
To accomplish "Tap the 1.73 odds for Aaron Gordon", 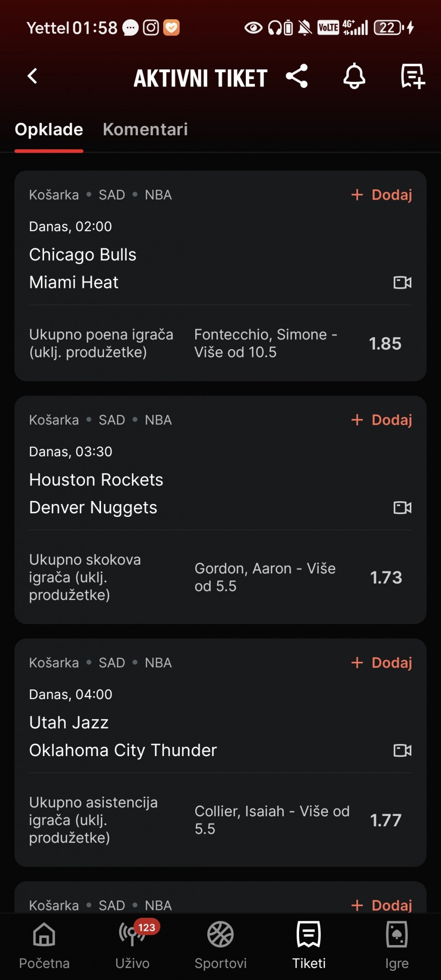I will pos(386,578).
